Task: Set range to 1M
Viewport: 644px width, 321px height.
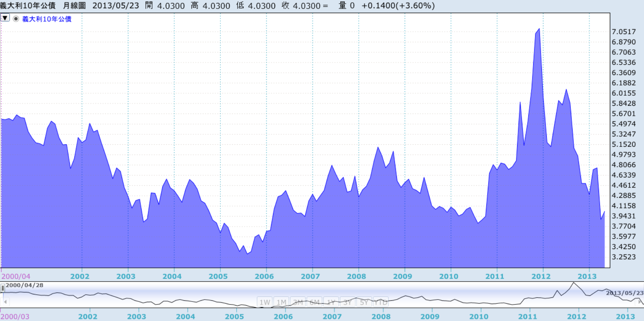Action: click(x=281, y=302)
